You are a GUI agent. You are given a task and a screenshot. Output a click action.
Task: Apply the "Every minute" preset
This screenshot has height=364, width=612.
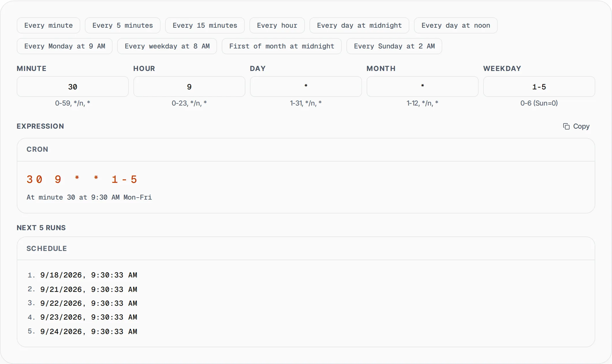pos(48,25)
